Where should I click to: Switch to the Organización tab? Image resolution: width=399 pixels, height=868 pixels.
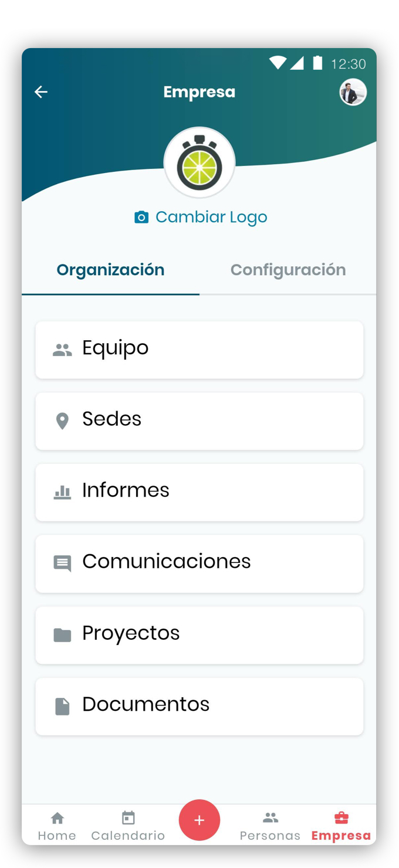click(x=110, y=270)
